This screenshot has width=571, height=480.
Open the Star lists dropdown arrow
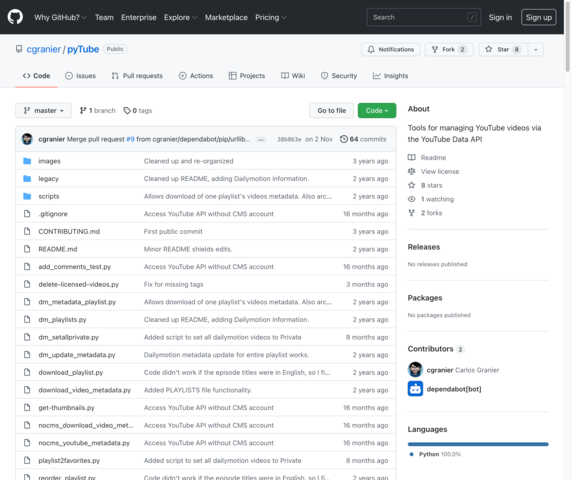point(535,50)
